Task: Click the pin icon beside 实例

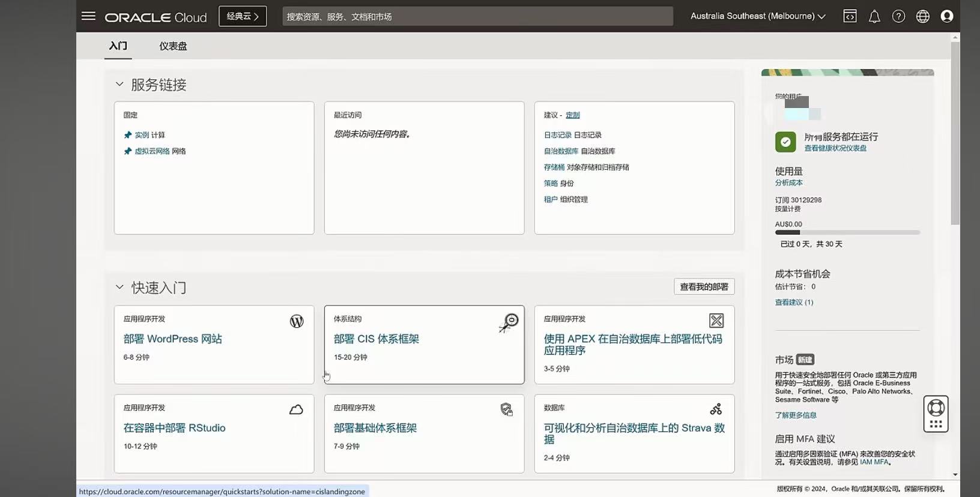Action: [127, 135]
